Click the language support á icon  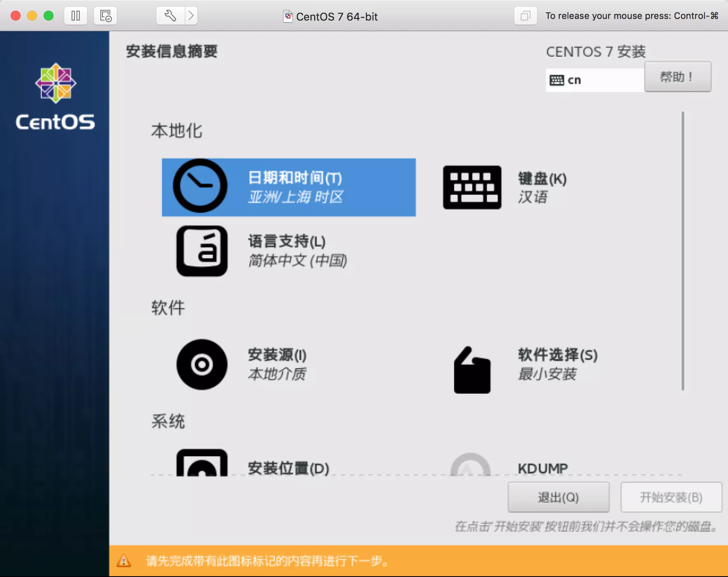click(x=202, y=251)
